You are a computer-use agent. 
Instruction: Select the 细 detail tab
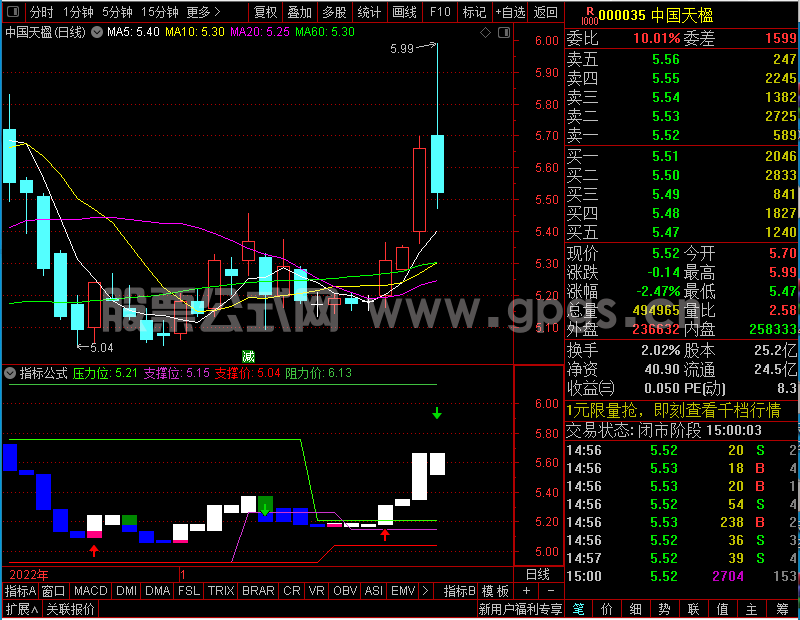[x=636, y=609]
